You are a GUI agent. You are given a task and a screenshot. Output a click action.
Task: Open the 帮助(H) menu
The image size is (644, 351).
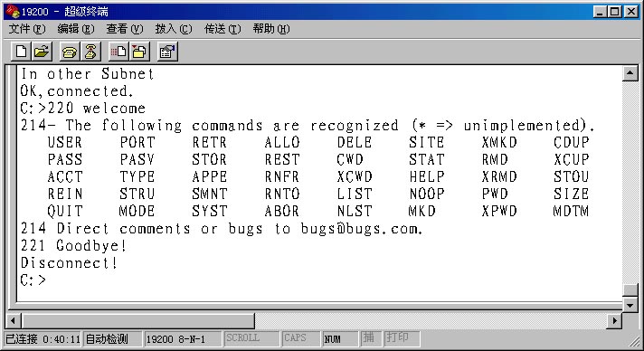(x=271, y=29)
